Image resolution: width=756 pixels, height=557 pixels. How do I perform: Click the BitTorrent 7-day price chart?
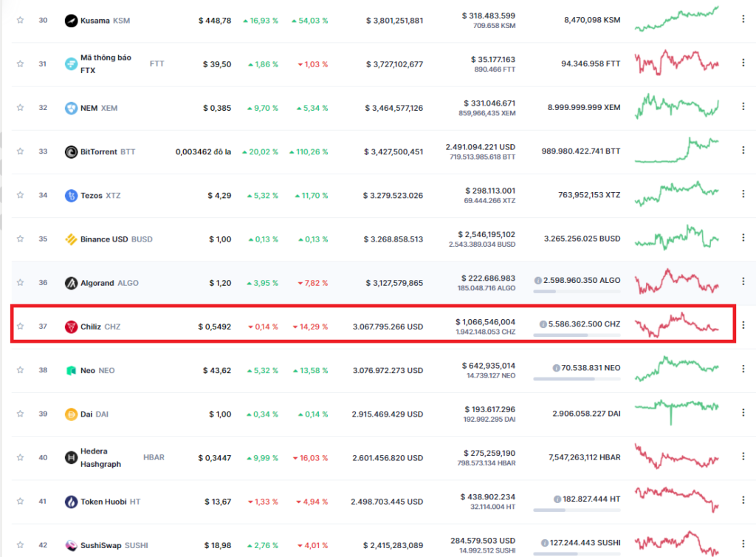[x=677, y=150]
